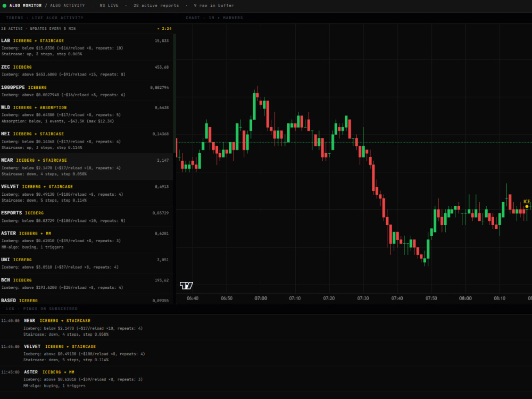Select the BCH iceberg row
Viewport: 532px width, 399px height.
(87, 284)
